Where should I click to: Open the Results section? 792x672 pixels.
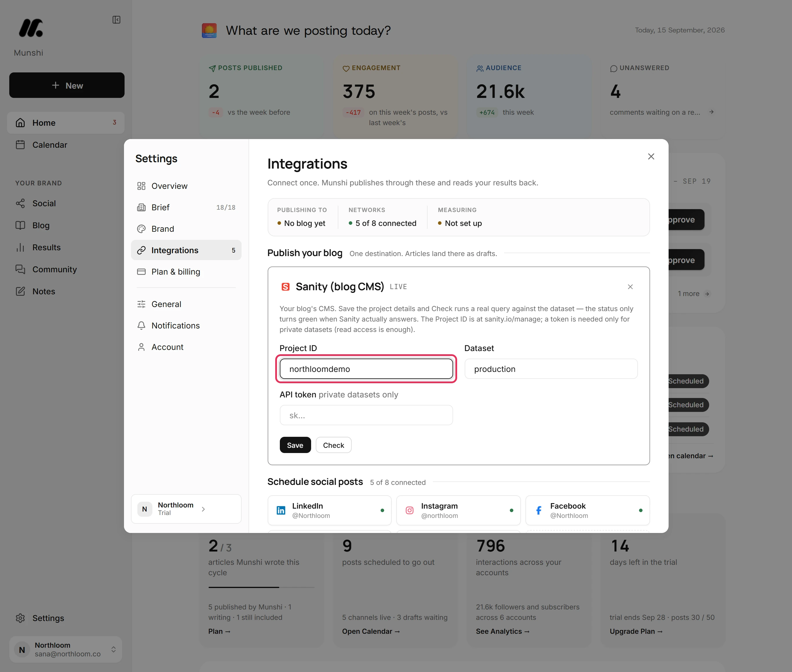[65, 247]
